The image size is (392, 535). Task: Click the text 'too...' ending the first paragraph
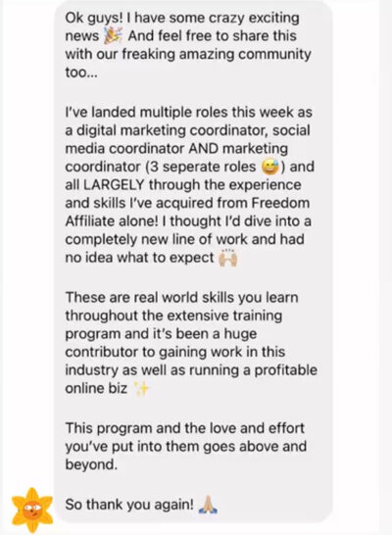point(81,73)
